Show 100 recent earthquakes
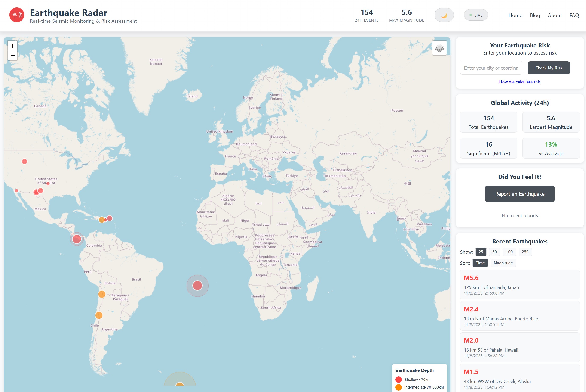Screen dimensions: 586x392 (x=509, y=252)
